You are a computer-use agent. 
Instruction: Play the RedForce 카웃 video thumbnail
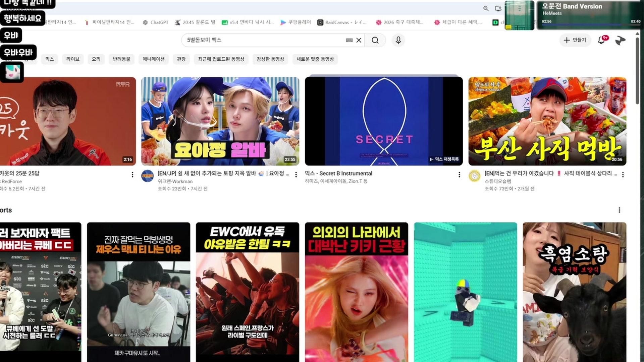(x=68, y=121)
